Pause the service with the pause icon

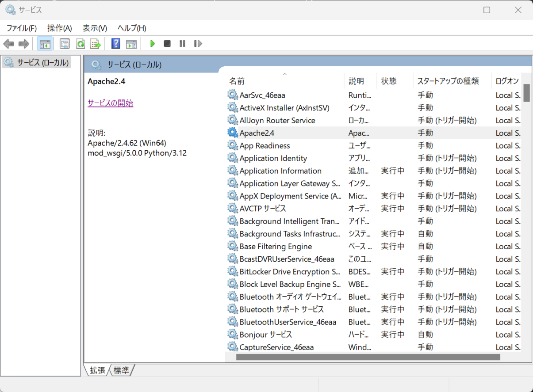(182, 44)
